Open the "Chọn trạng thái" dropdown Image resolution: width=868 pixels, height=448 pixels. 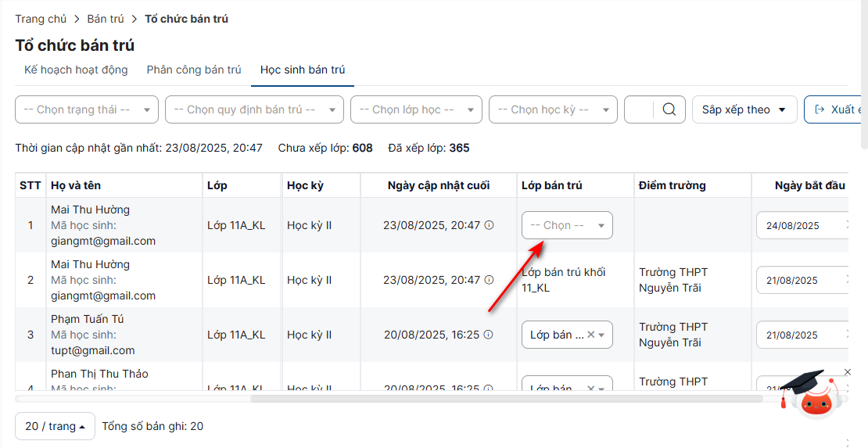coord(87,109)
